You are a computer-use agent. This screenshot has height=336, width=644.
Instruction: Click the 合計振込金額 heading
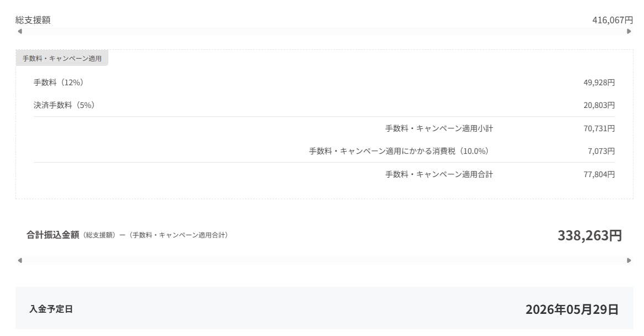coord(53,235)
